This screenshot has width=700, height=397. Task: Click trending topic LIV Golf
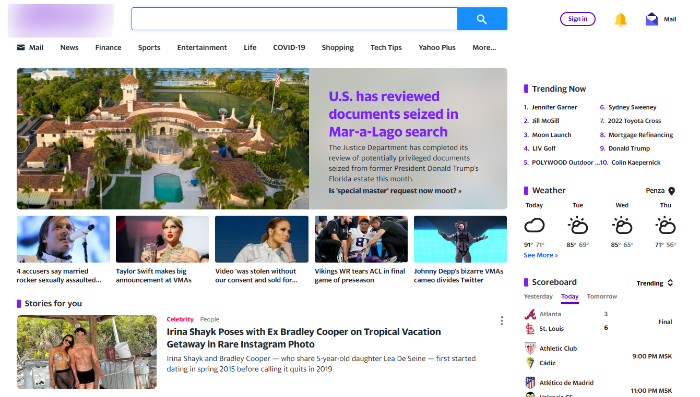543,149
